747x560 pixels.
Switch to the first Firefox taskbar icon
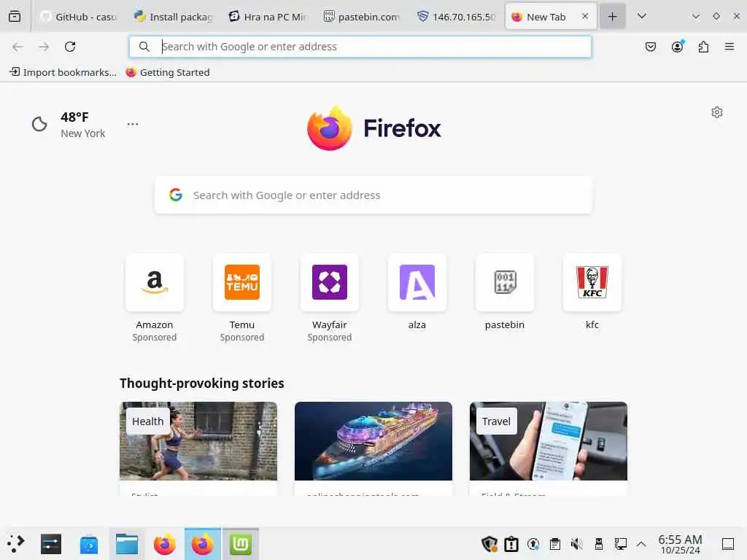tap(164, 544)
